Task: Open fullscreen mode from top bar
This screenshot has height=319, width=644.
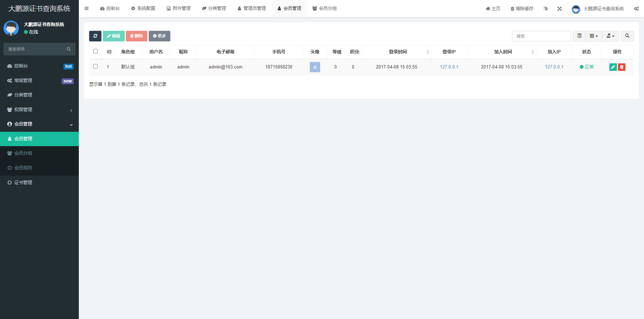Action: [x=560, y=8]
